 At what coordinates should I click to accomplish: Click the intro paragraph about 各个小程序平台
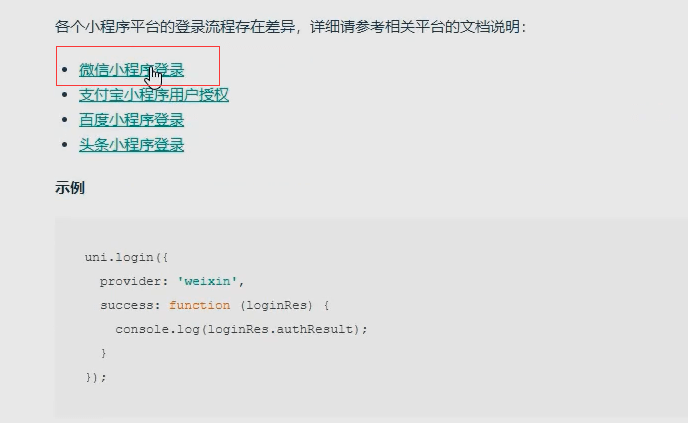290,27
